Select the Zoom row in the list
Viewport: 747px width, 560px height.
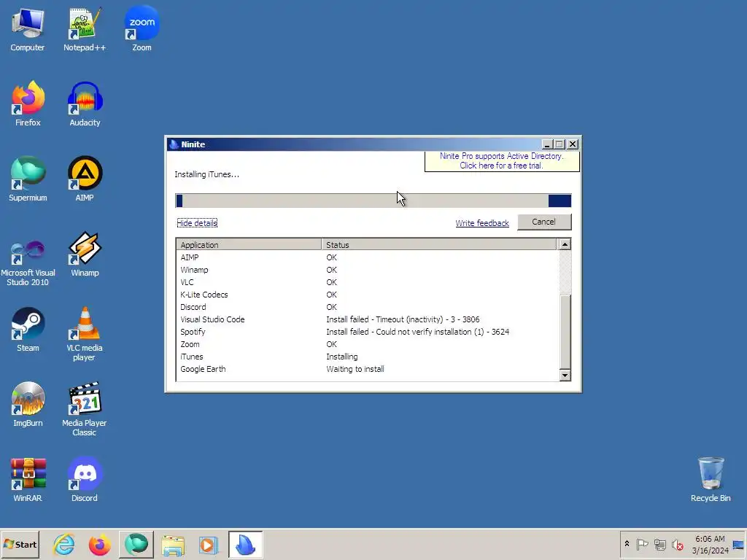(367, 344)
